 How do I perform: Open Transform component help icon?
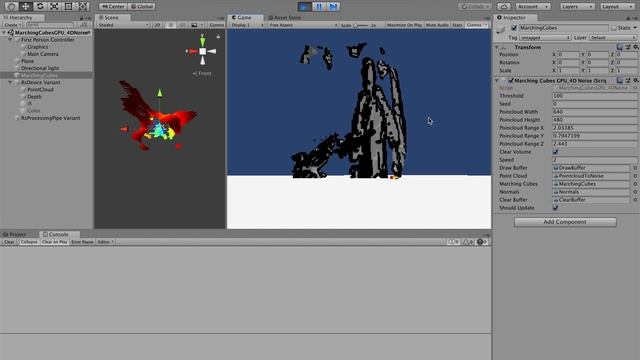[x=620, y=47]
